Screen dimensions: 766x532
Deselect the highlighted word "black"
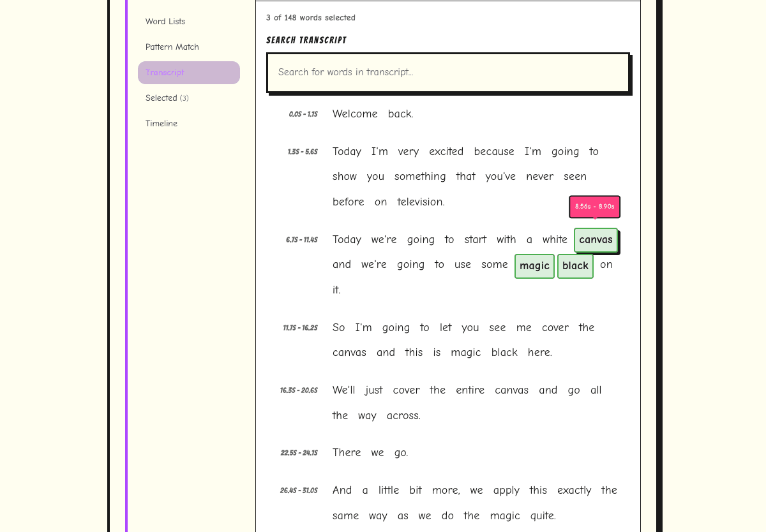[575, 266]
